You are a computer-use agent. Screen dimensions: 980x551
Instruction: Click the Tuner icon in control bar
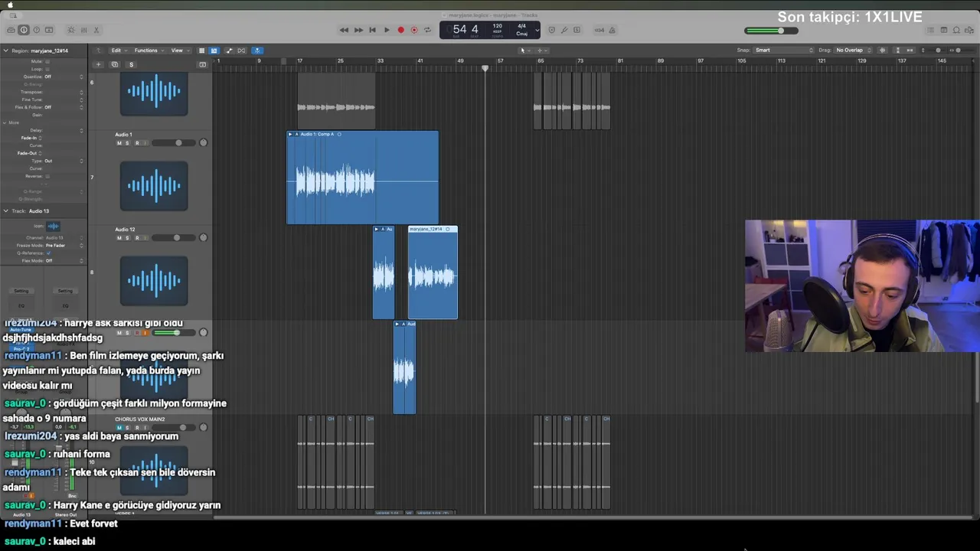pyautogui.click(x=564, y=30)
